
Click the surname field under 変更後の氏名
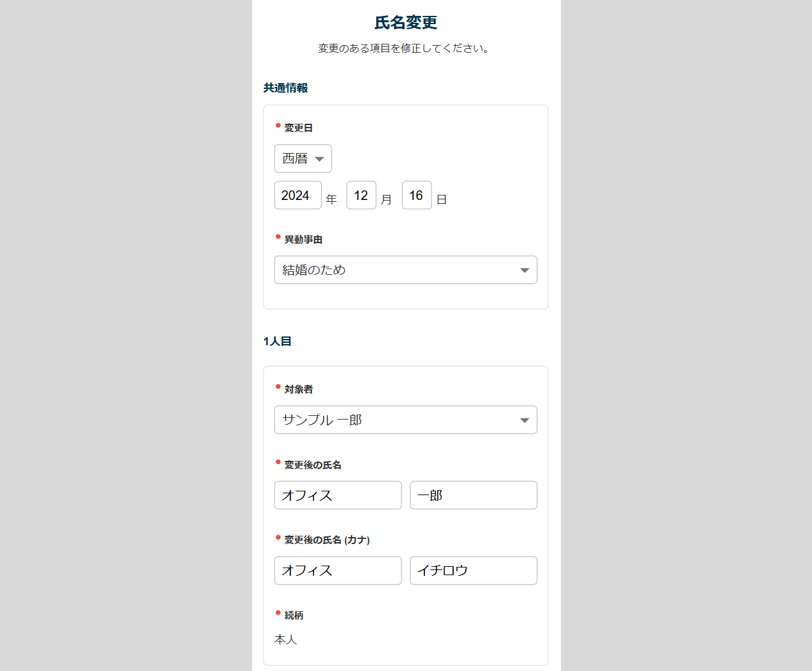pyautogui.click(x=337, y=495)
